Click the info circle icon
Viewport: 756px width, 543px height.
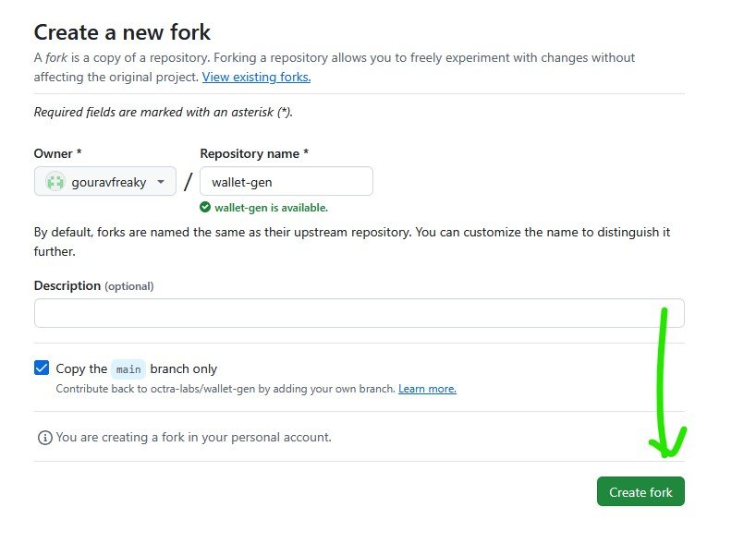(x=45, y=438)
